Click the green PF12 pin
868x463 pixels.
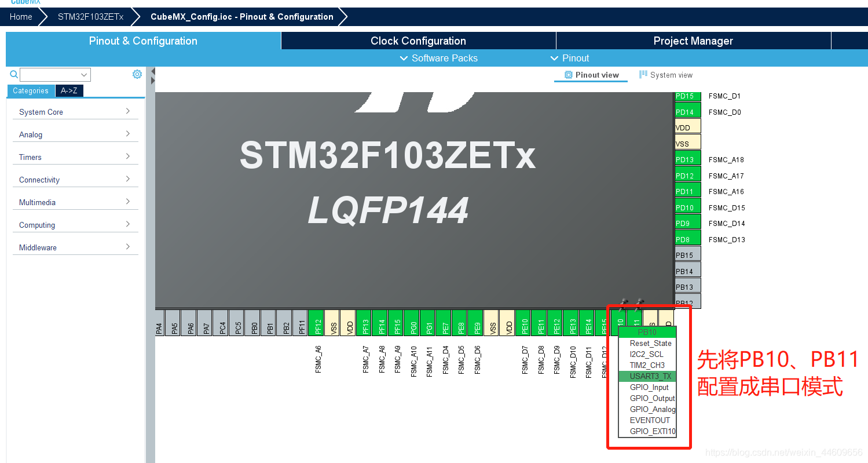pyautogui.click(x=317, y=323)
